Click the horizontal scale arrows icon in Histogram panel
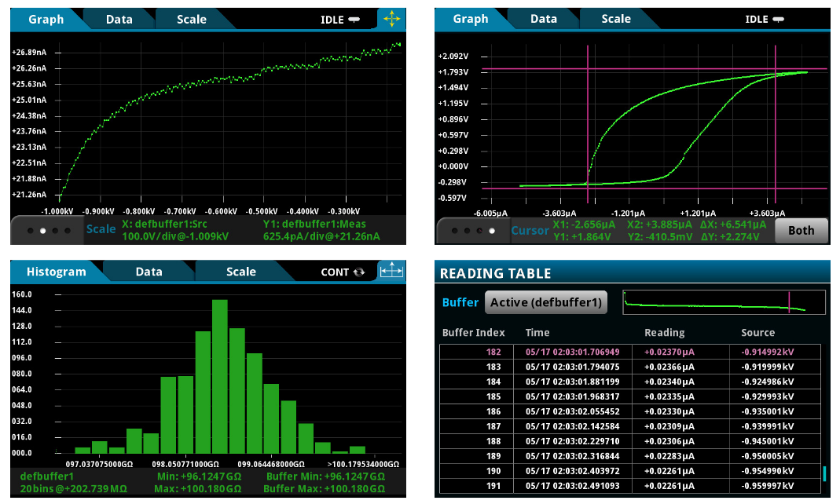Viewport: 840px width, 504px height. (391, 272)
